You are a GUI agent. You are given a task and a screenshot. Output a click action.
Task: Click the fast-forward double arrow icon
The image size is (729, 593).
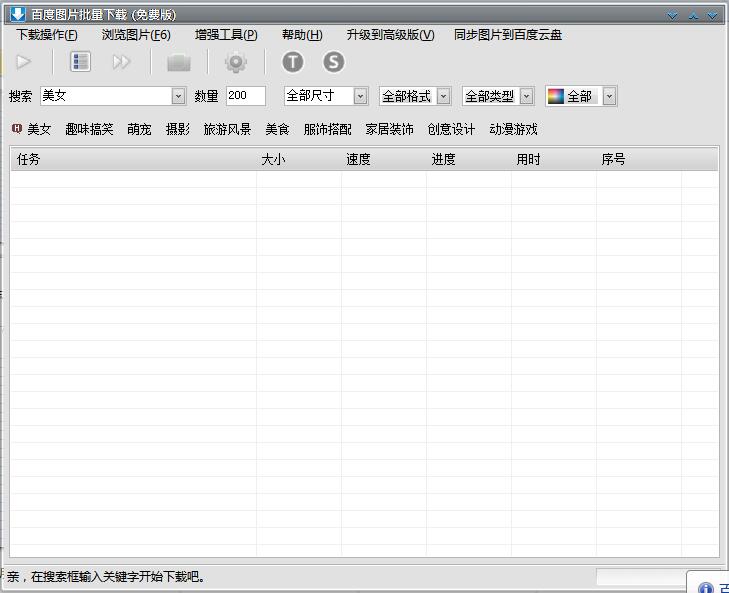pyautogui.click(x=121, y=62)
